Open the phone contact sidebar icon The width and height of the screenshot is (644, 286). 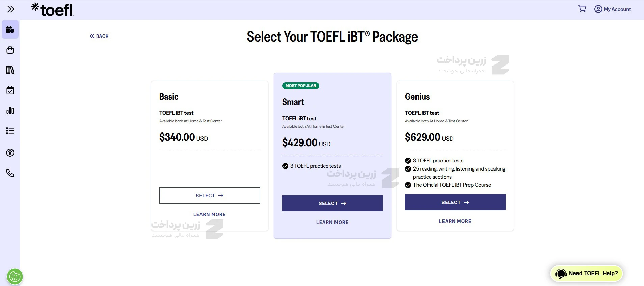(x=10, y=173)
